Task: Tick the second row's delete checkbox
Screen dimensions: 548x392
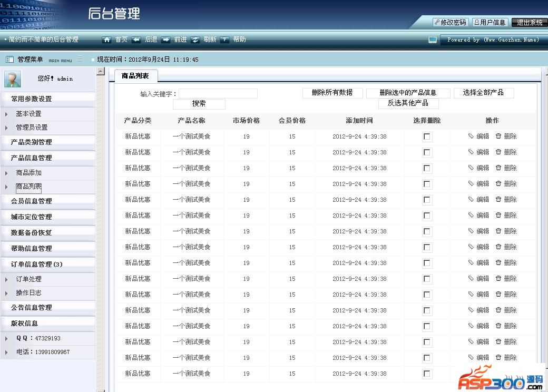Action: tap(427, 153)
